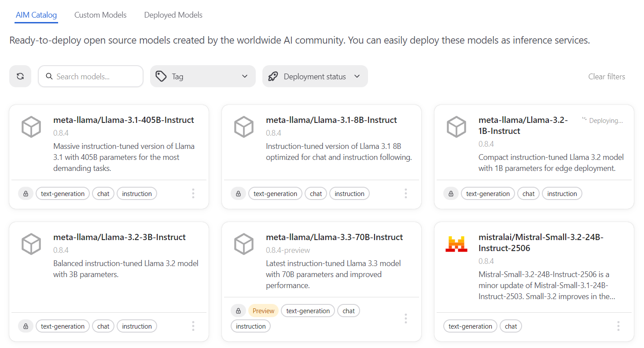The height and width of the screenshot is (348, 644).
Task: Click the catalog refresh icon
Action: [20, 76]
